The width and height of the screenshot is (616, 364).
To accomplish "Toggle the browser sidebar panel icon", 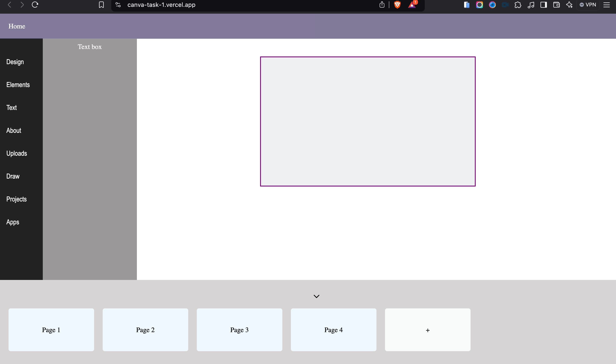I will 543,5.
